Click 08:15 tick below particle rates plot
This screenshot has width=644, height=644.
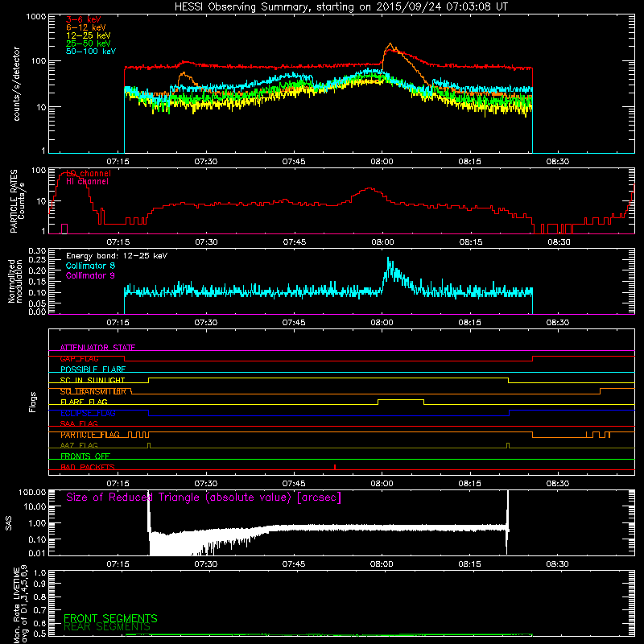(471, 242)
